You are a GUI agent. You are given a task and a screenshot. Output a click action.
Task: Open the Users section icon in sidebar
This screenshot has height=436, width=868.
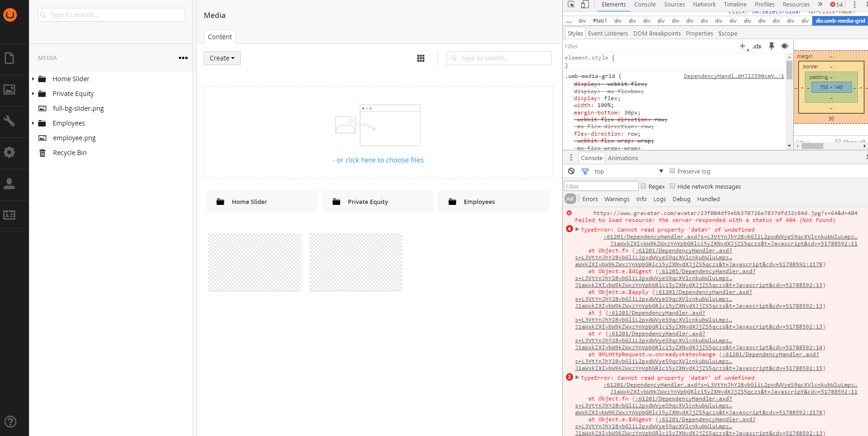tap(10, 184)
